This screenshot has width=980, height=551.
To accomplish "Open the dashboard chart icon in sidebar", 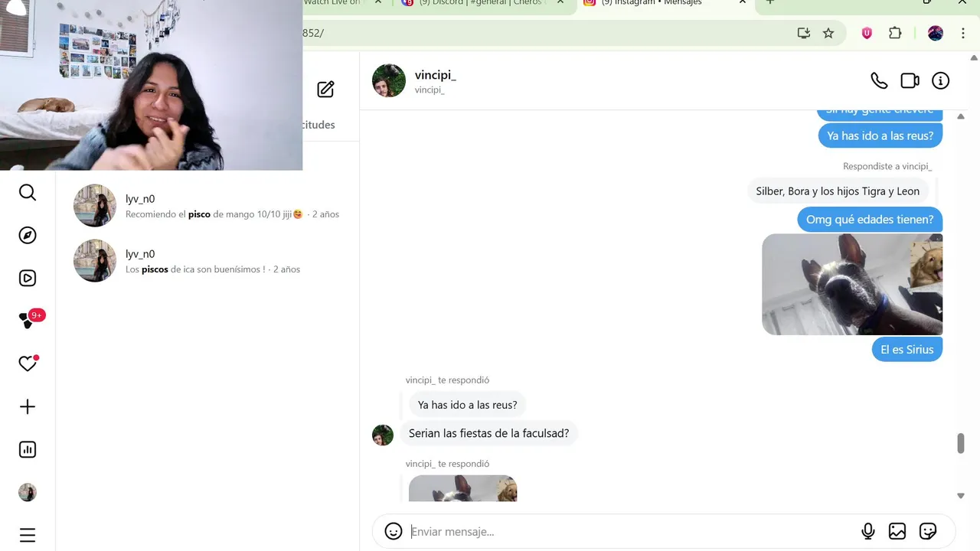I will click(x=28, y=450).
